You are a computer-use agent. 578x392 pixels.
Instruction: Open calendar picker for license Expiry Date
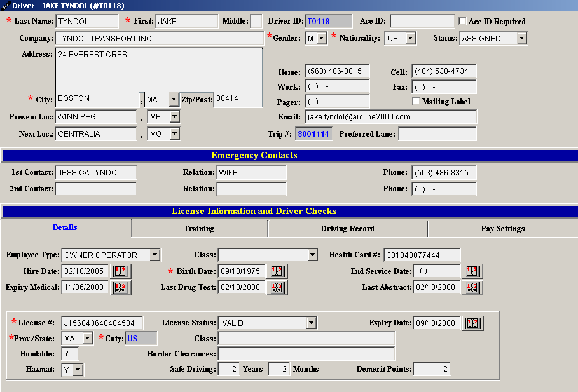[x=473, y=323]
